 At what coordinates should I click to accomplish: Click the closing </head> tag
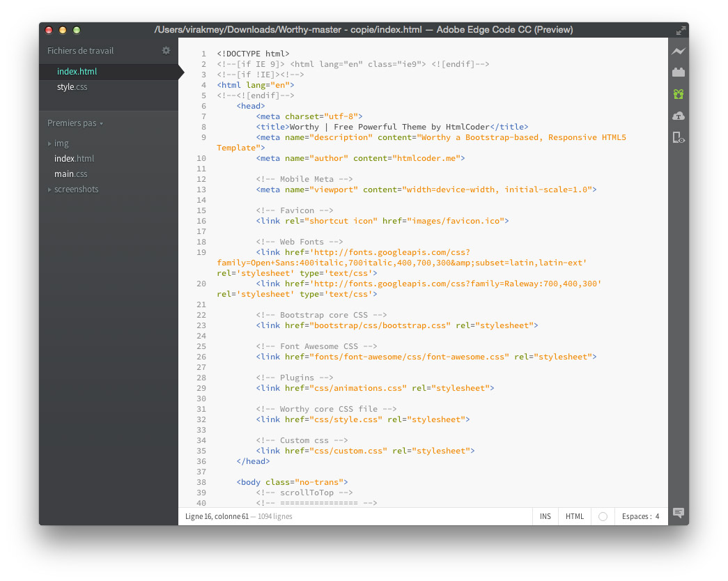[253, 461]
